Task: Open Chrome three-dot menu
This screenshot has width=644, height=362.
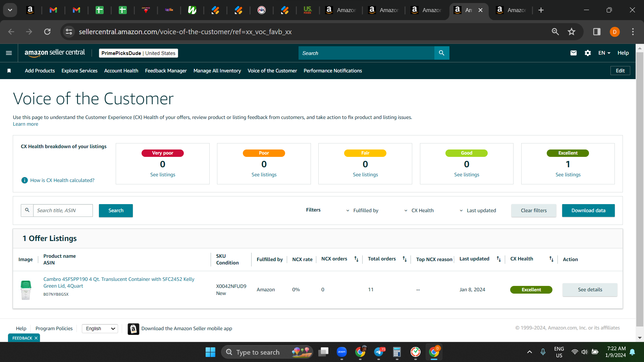Action: click(x=633, y=32)
